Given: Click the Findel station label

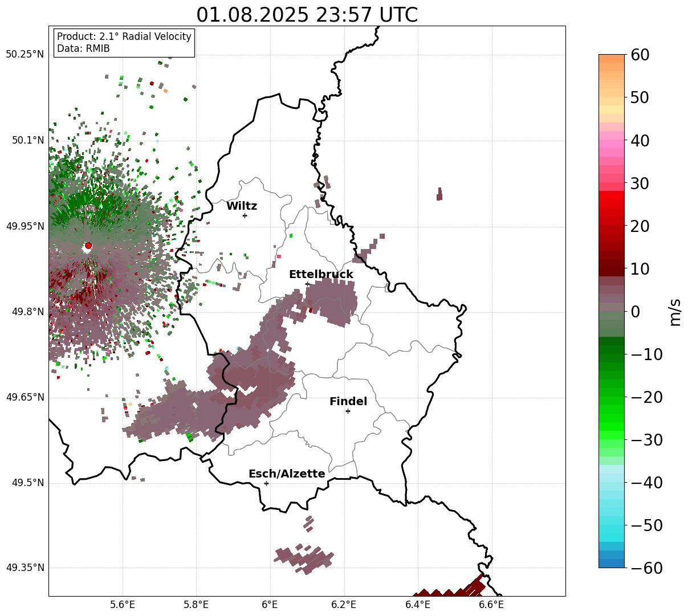Looking at the screenshot, I should (348, 401).
